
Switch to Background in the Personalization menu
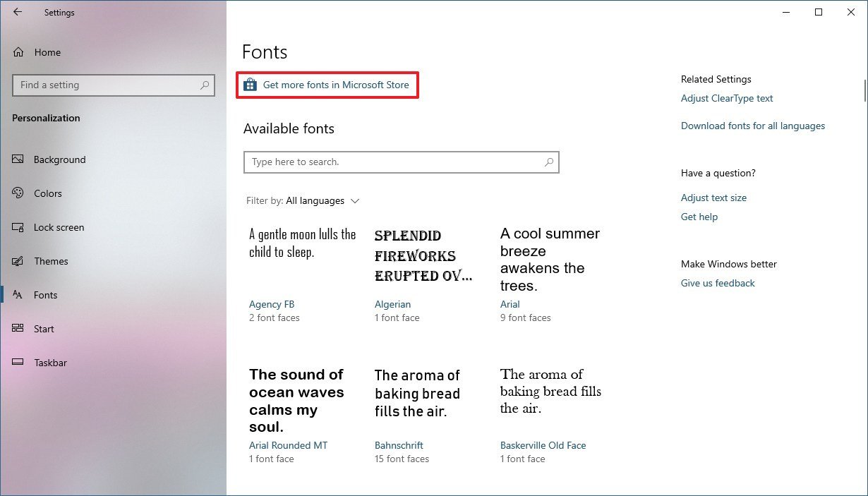[60, 159]
